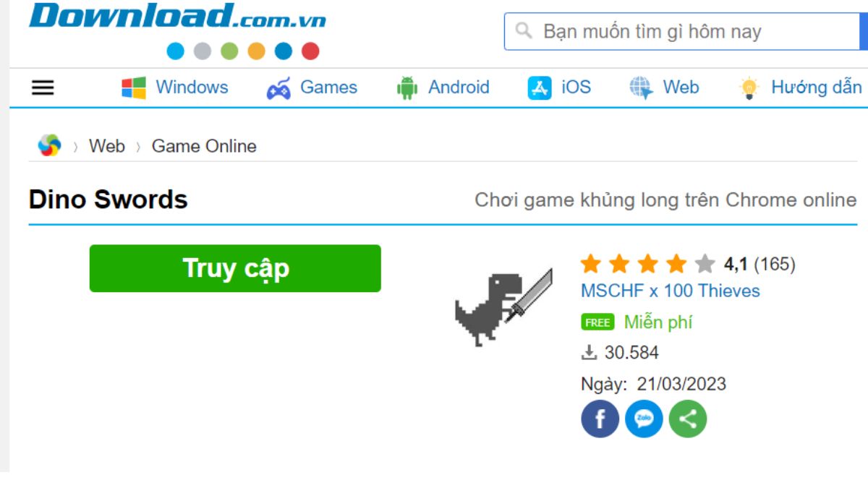Go to home via breadcrumb icon

(x=50, y=145)
